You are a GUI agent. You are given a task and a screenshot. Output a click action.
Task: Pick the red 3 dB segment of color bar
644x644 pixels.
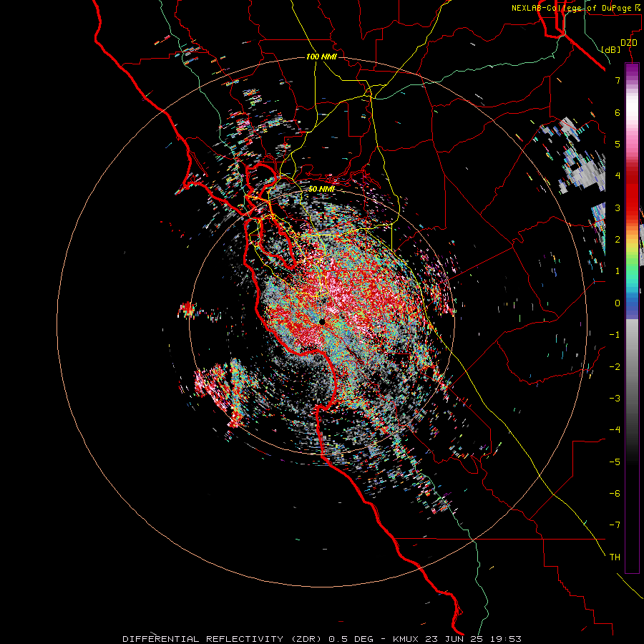[632, 208]
